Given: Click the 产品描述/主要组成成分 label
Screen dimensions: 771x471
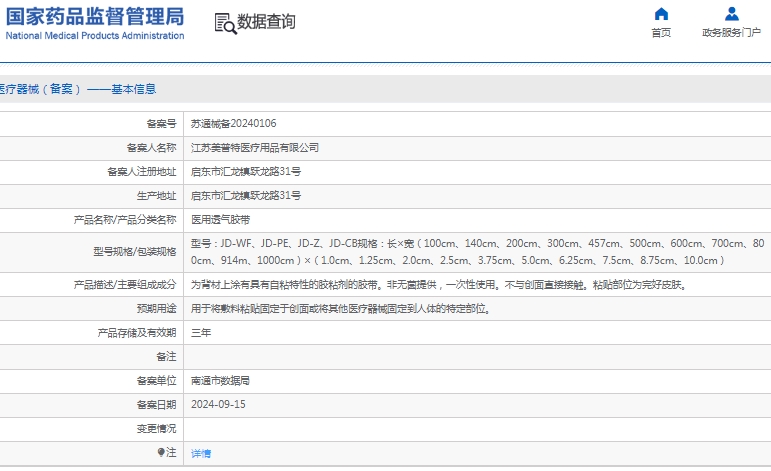Looking at the screenshot, I should [125, 285].
